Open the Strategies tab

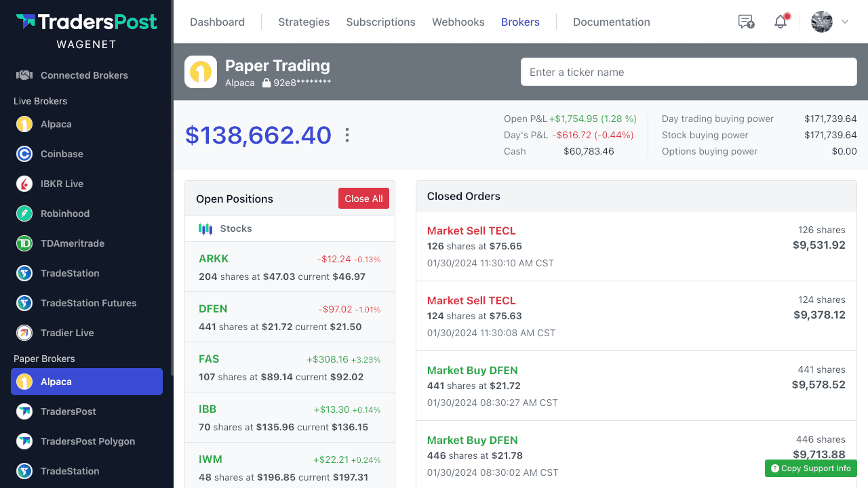coord(304,22)
